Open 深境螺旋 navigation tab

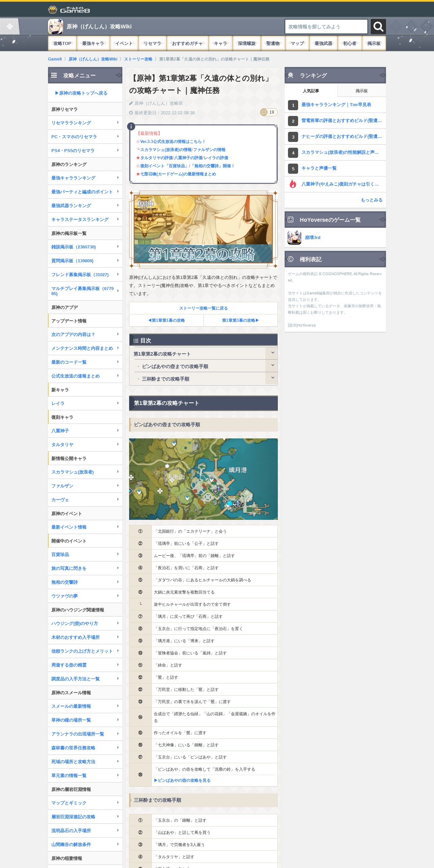(247, 43)
